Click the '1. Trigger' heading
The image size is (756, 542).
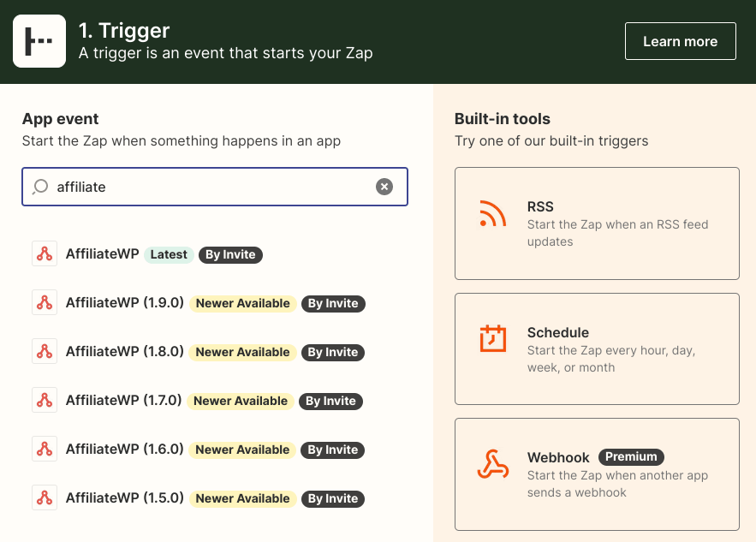tap(124, 30)
